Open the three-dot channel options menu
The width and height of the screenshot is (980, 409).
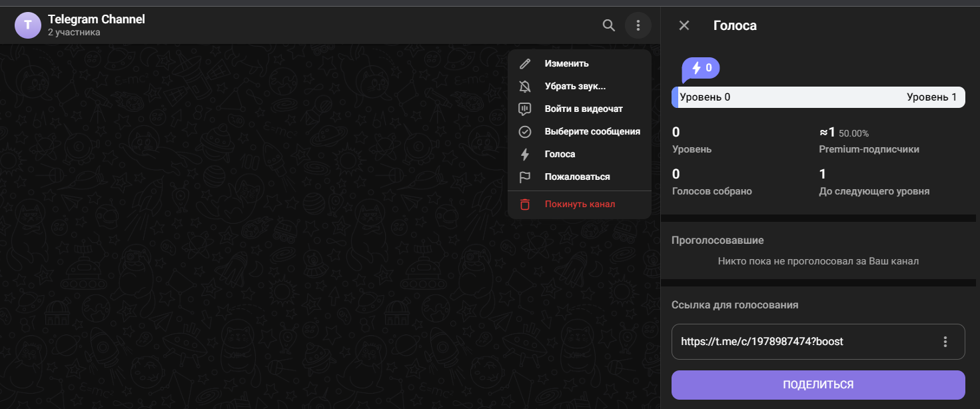point(638,25)
